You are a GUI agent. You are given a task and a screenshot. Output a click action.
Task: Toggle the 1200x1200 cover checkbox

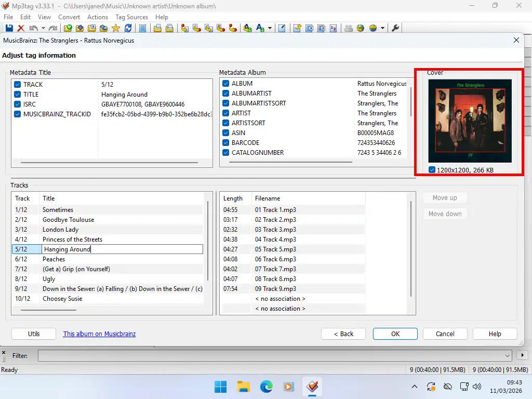point(432,170)
